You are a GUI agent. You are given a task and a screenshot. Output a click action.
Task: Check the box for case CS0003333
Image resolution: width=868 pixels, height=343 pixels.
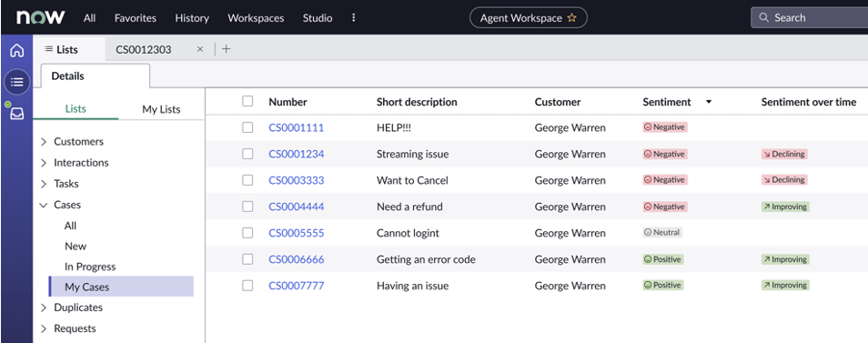[247, 180]
